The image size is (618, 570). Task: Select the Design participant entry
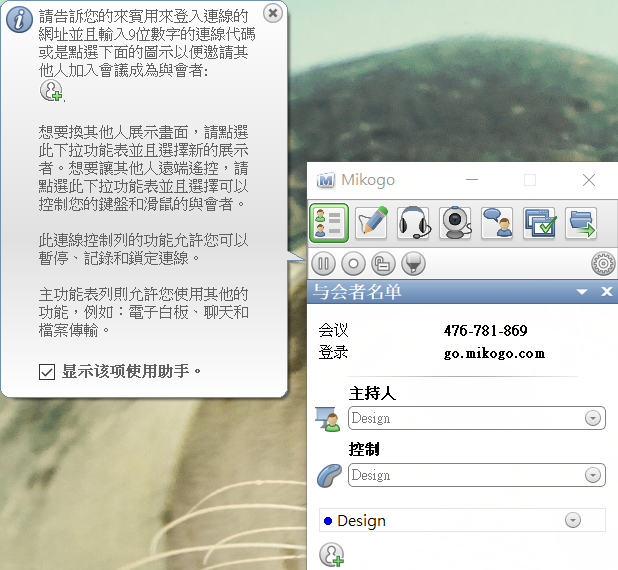(462, 520)
